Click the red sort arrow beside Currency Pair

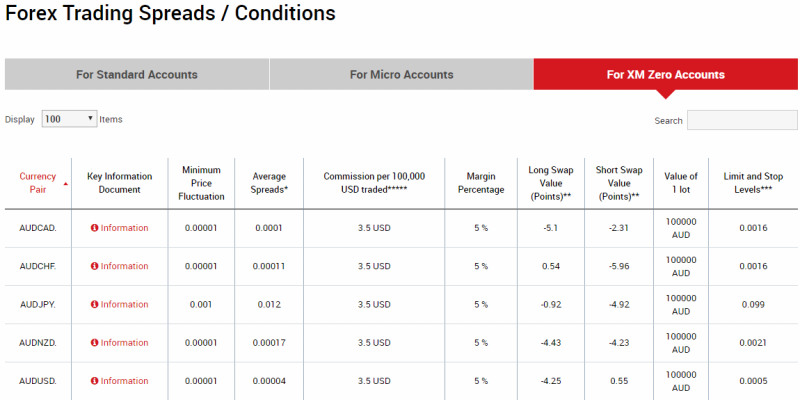[x=66, y=184]
